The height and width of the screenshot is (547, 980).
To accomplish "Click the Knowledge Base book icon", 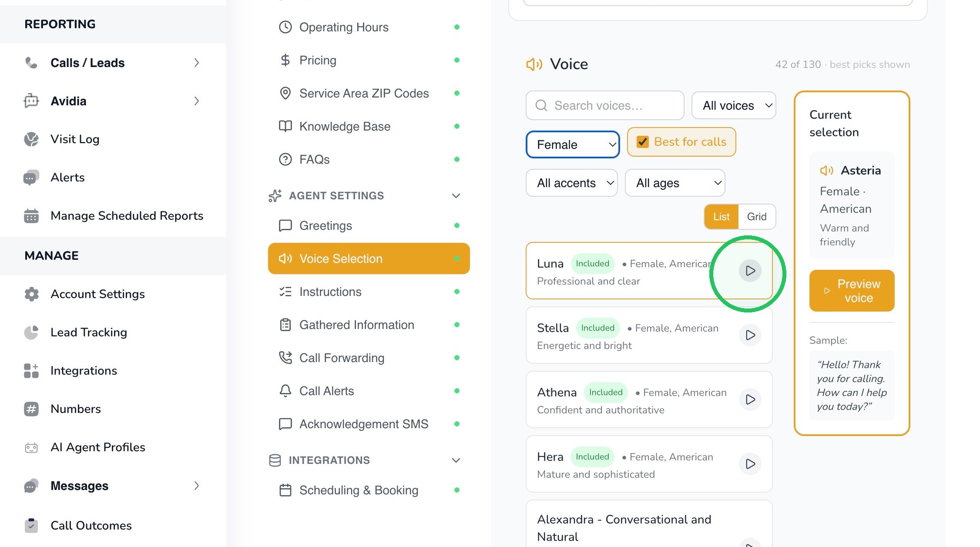I will point(285,126).
